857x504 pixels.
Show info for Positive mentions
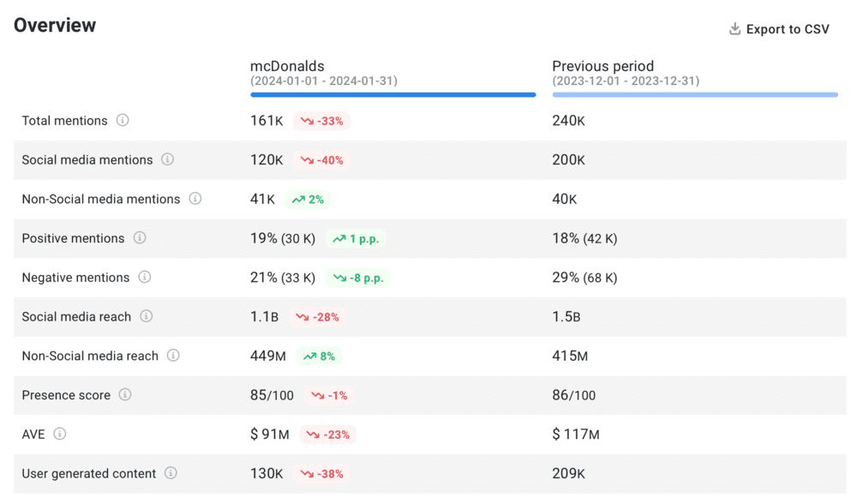coord(140,238)
